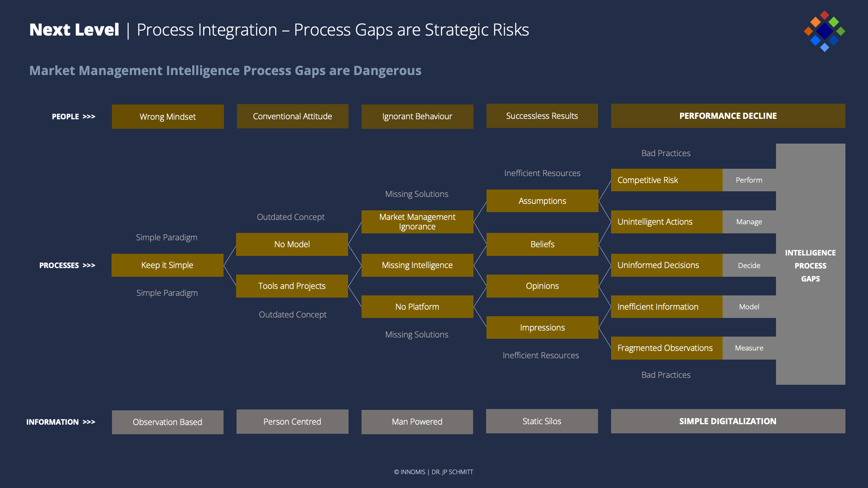868x488 pixels.
Task: Select the Ignorant Behaviour box
Action: point(417,117)
